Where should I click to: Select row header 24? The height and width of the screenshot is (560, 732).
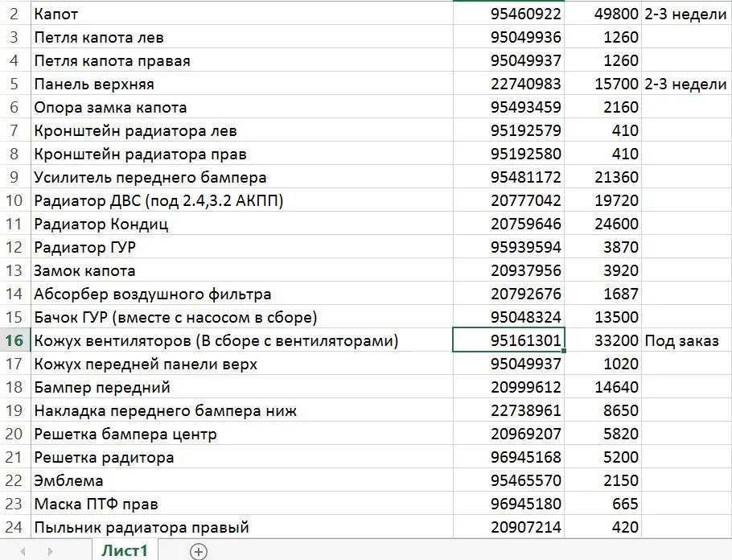coord(15,527)
